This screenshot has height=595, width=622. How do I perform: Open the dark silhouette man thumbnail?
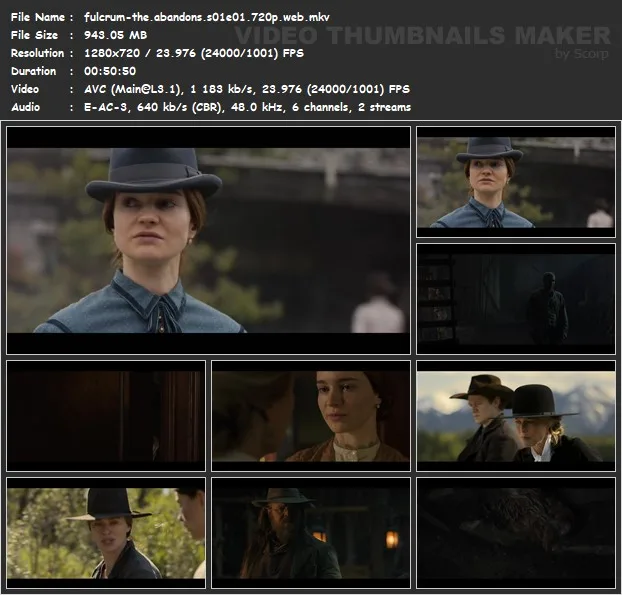[x=516, y=299]
